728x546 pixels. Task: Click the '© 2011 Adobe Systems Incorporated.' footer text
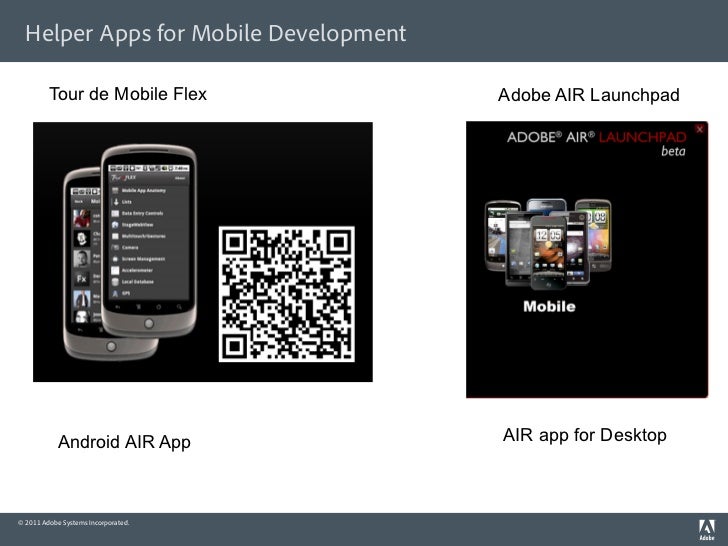tap(73, 523)
